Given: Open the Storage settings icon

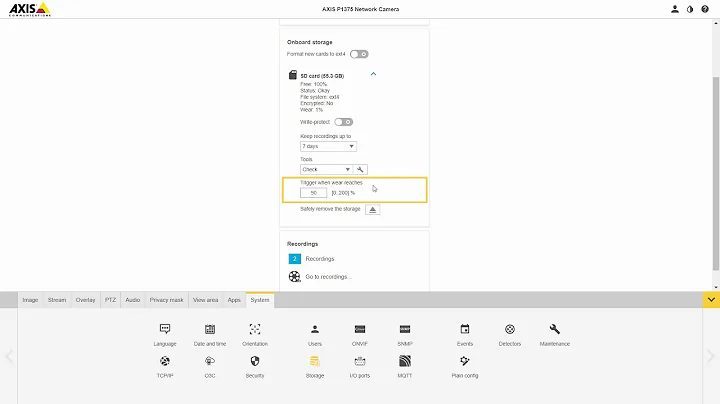Looking at the screenshot, I should pyautogui.click(x=315, y=361).
